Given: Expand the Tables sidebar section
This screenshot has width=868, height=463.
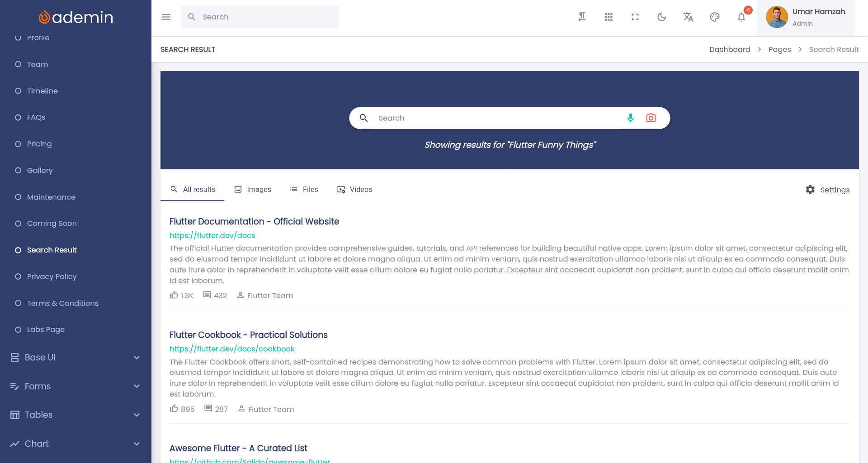Looking at the screenshot, I should [75, 415].
